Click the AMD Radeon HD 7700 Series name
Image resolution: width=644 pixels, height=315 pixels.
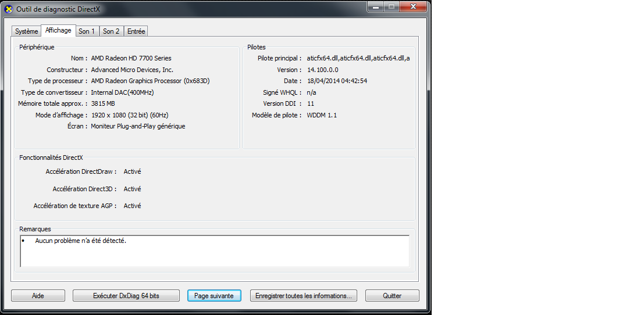pos(131,58)
